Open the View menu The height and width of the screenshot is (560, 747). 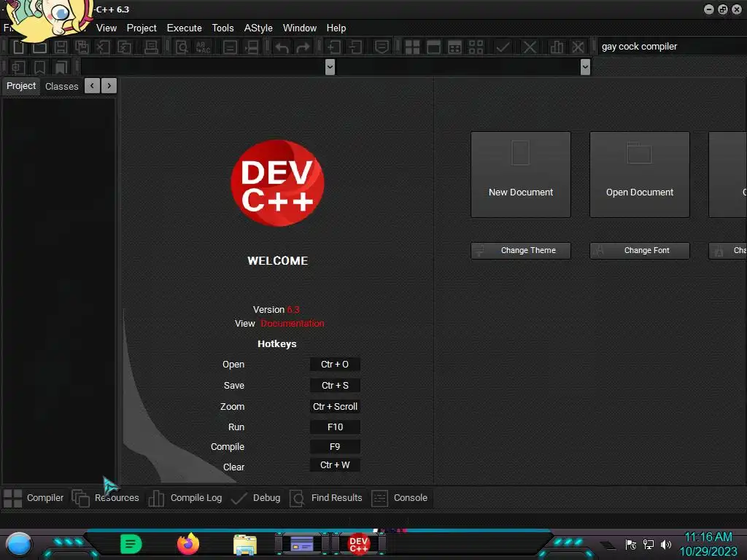(x=107, y=28)
